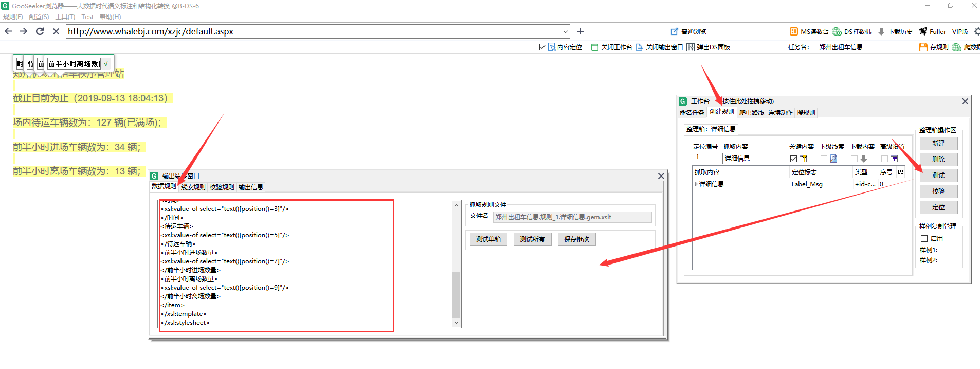This screenshot has height=369, width=980.
Task: Click the code scrollbar down arrow
Action: 456,323
